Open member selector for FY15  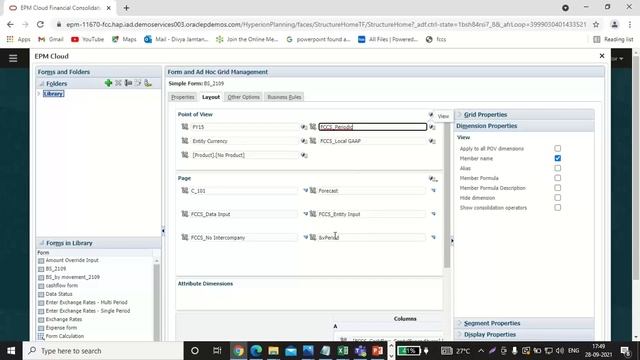(x=184, y=127)
